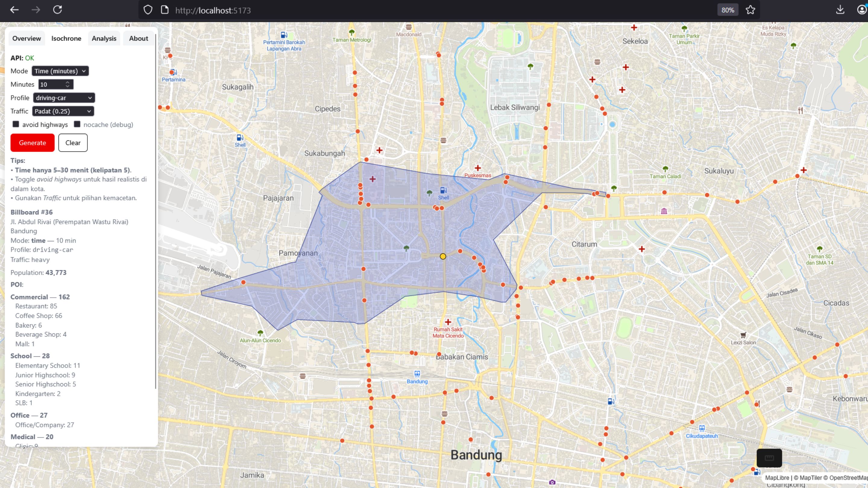This screenshot has height=488, width=868.
Task: Adjust the Minutes value using the stepper arrows
Action: click(x=68, y=84)
